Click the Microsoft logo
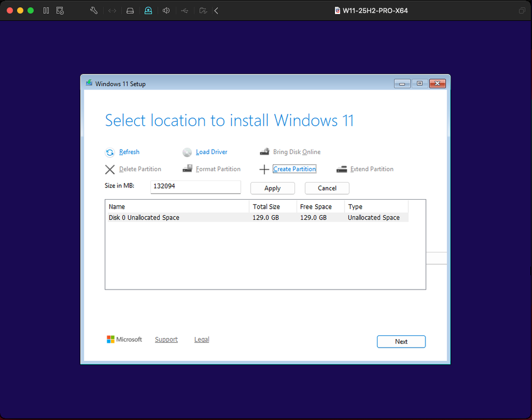The height and width of the screenshot is (420, 532). 124,339
